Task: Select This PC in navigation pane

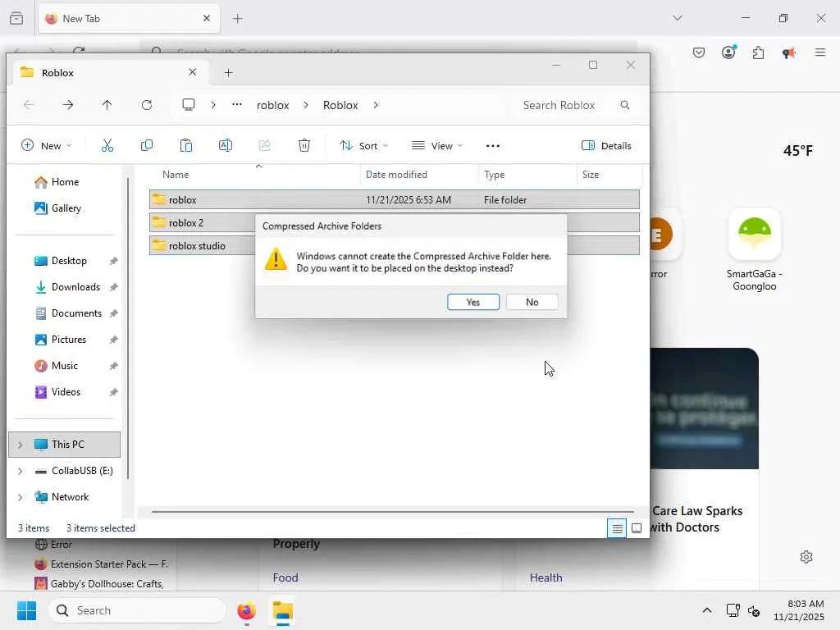Action: 65,445
